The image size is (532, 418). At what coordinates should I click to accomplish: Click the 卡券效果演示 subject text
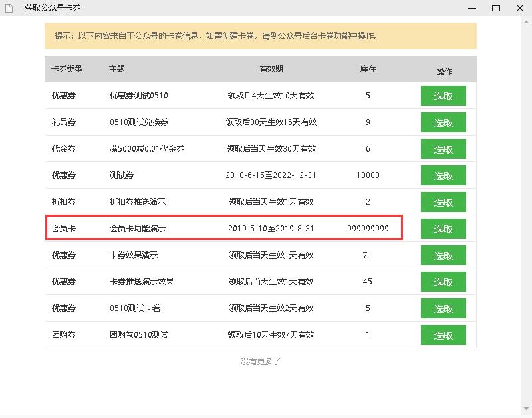134,255
